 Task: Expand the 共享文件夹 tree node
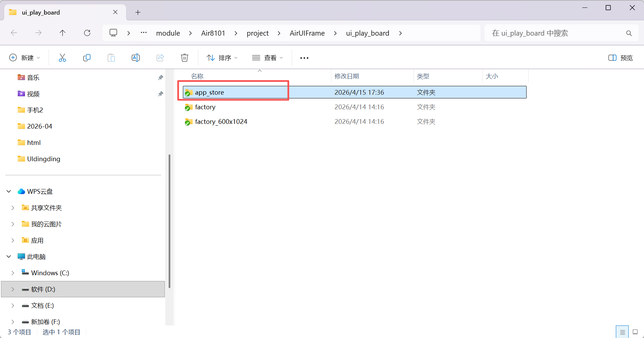click(x=13, y=208)
